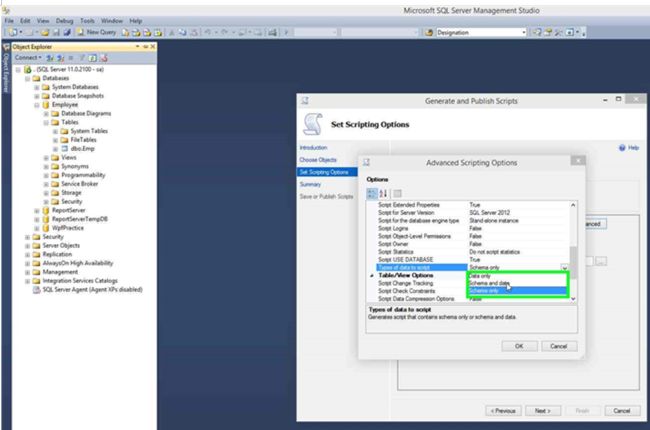Click the Property Pages icon in Advanced Scripting Options

pyautogui.click(x=397, y=193)
